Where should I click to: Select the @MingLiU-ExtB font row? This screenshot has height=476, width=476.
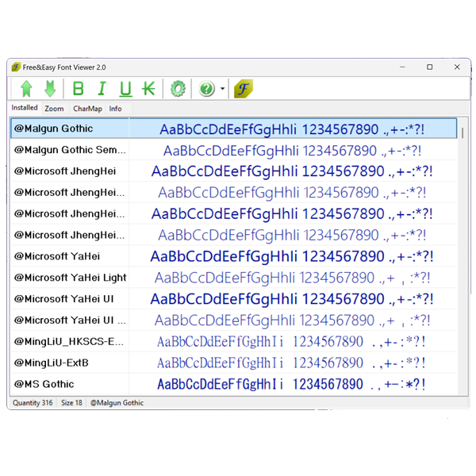(x=233, y=363)
